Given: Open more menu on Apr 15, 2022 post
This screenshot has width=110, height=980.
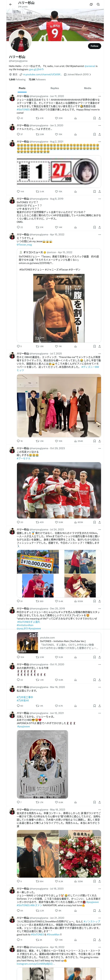Looking at the screenshot, I should pyautogui.click(x=99, y=234).
